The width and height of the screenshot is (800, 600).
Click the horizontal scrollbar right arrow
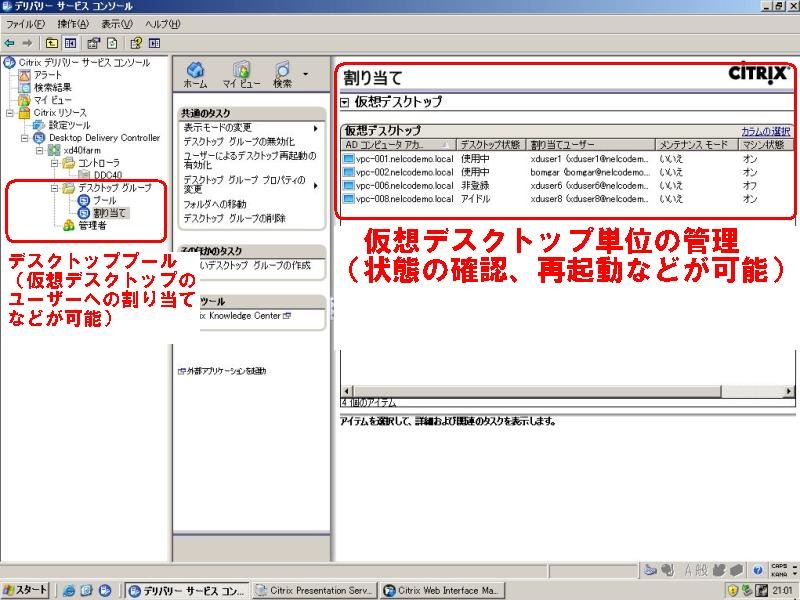pyautogui.click(x=789, y=391)
